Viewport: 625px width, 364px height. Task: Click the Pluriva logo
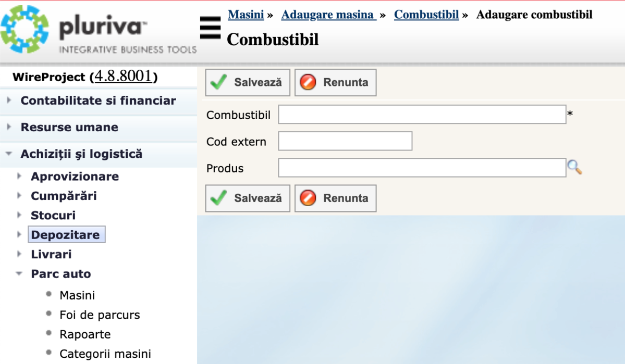click(x=99, y=30)
